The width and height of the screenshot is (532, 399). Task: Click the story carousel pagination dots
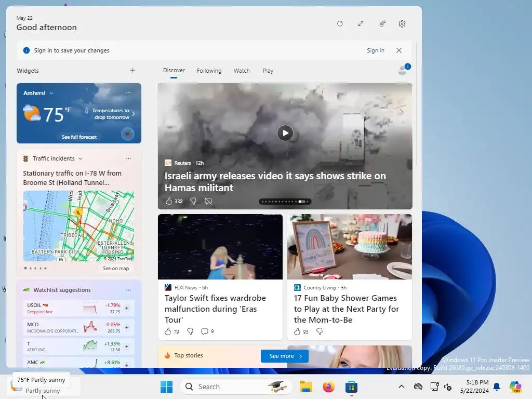tap(285, 202)
